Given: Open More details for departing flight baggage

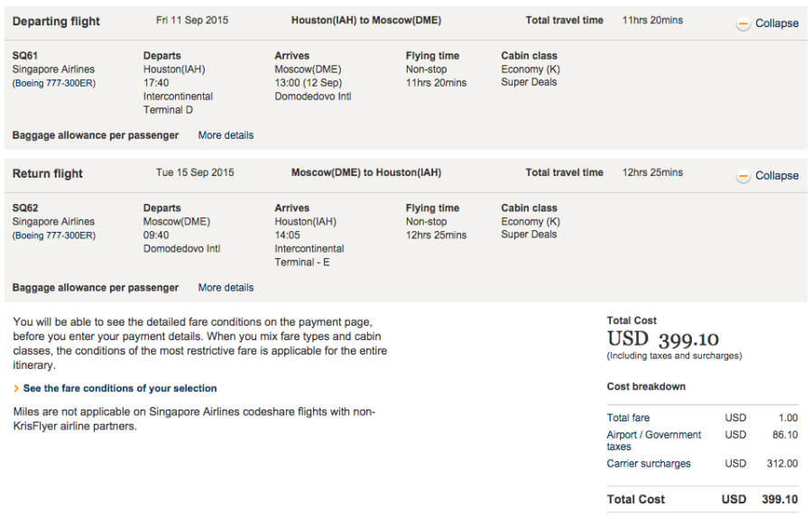Looking at the screenshot, I should coord(226,135).
